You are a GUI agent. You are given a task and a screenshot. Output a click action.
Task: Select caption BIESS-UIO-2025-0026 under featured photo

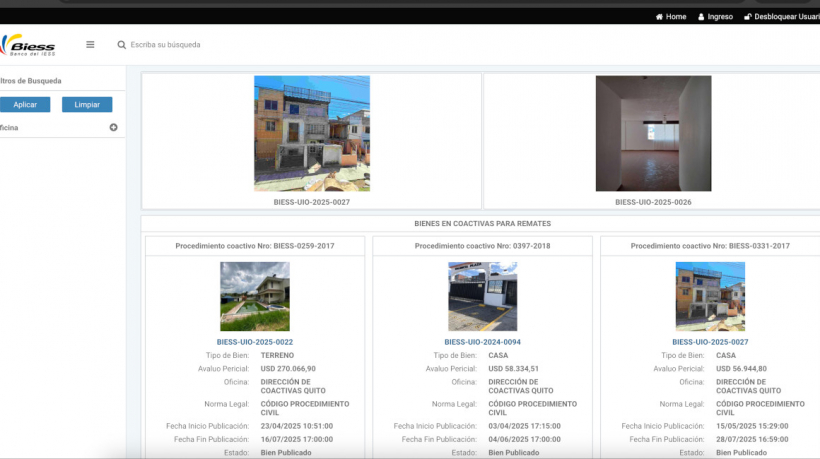[x=653, y=202]
